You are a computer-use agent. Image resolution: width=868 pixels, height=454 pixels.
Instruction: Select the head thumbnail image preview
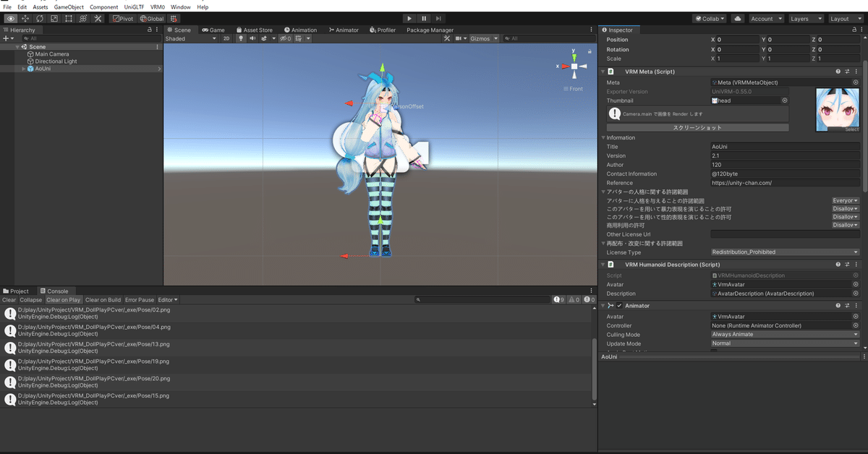[x=838, y=110]
